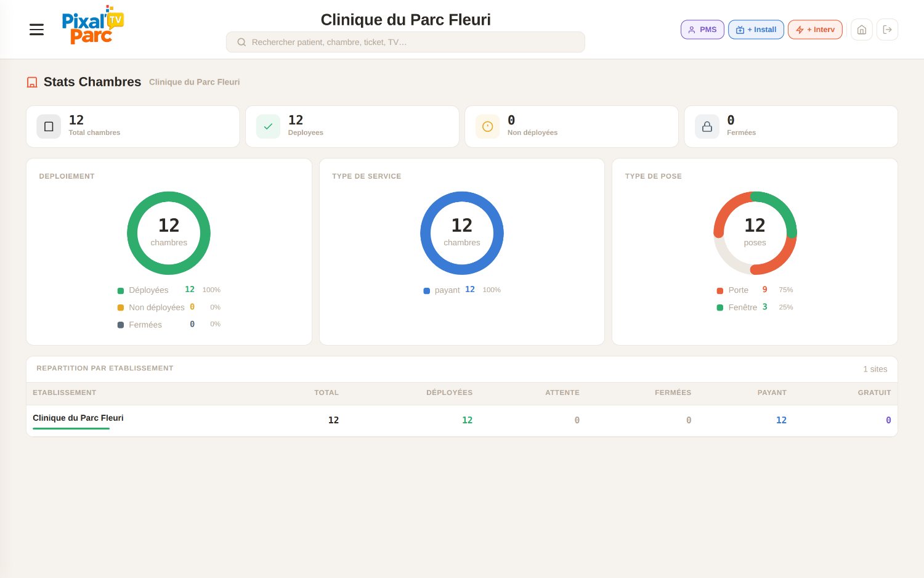Click the green Déployées legend swatch
The height and width of the screenshot is (578, 924).
pos(121,291)
